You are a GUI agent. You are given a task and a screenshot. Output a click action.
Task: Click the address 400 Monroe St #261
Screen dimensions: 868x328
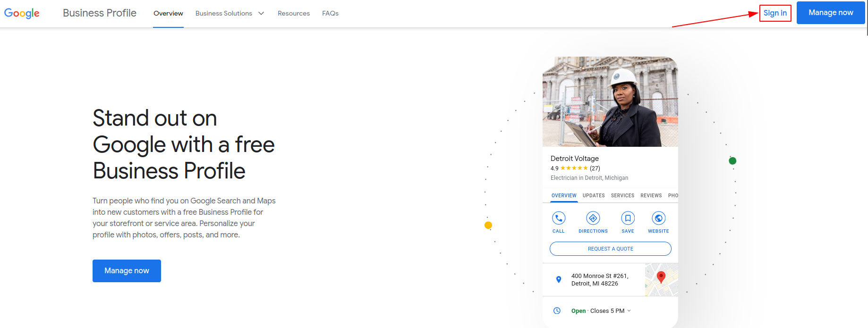tap(600, 279)
